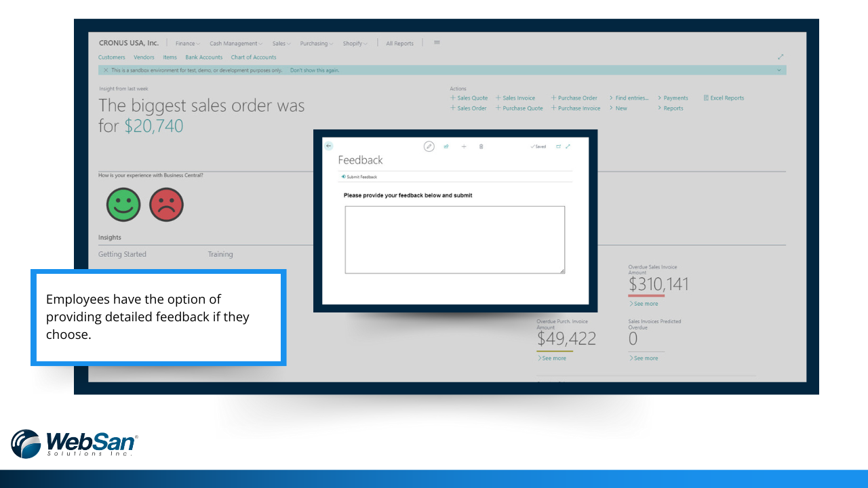Open the Finance menu dropdown
This screenshot has height=488, width=868.
click(x=188, y=43)
